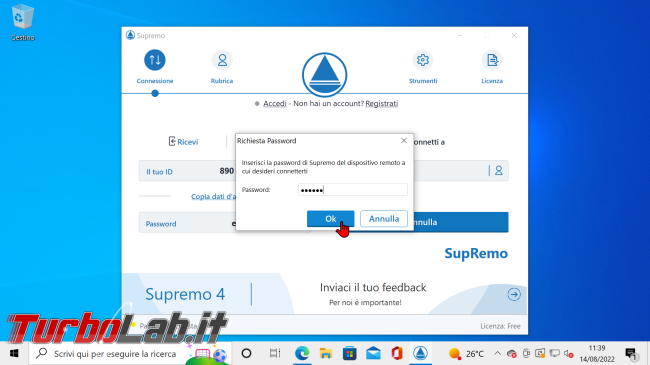This screenshot has width=650, height=365.
Task: Open Task View icon
Action: tap(274, 353)
